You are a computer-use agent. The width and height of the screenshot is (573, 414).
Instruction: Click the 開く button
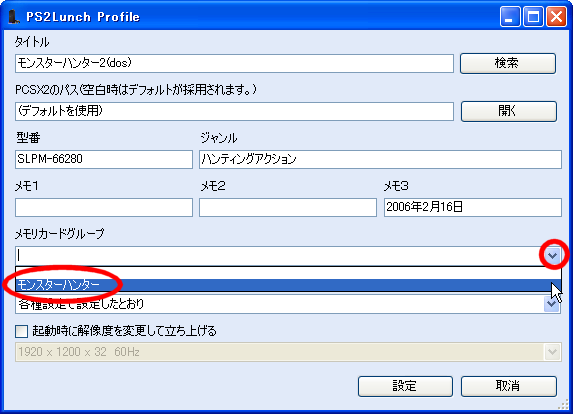coord(509,111)
